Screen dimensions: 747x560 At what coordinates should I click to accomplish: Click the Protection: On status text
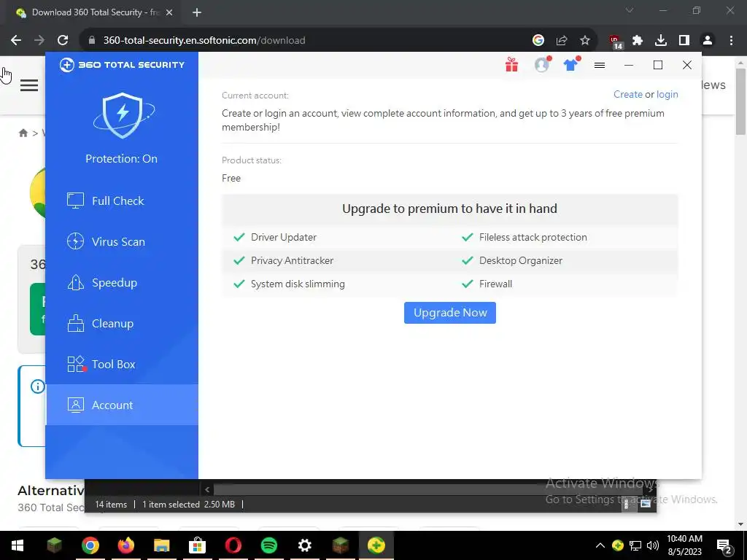pyautogui.click(x=122, y=158)
